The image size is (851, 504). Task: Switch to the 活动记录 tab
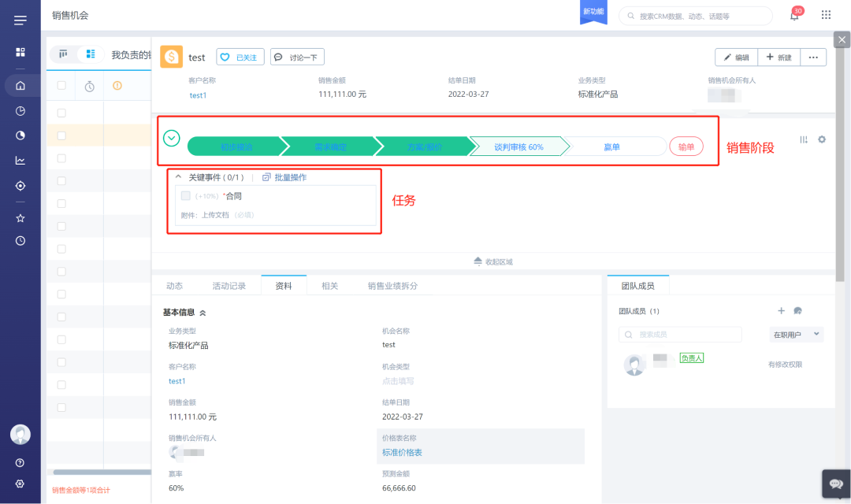pos(229,286)
